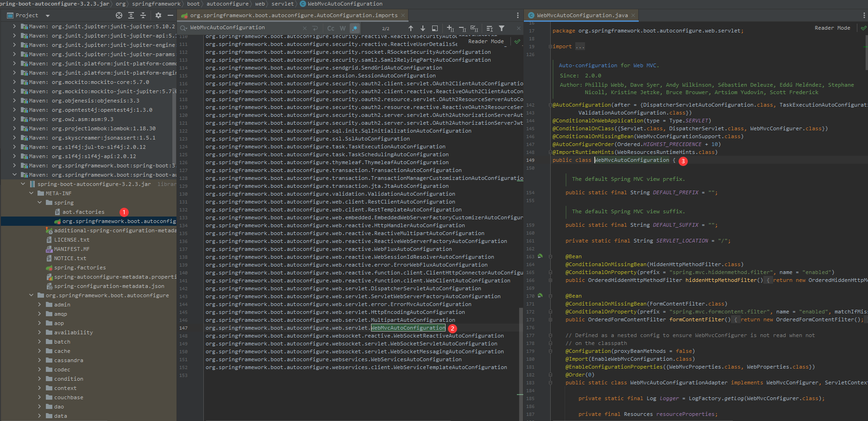
Task: Jump to next search occurrence
Action: tap(422, 28)
